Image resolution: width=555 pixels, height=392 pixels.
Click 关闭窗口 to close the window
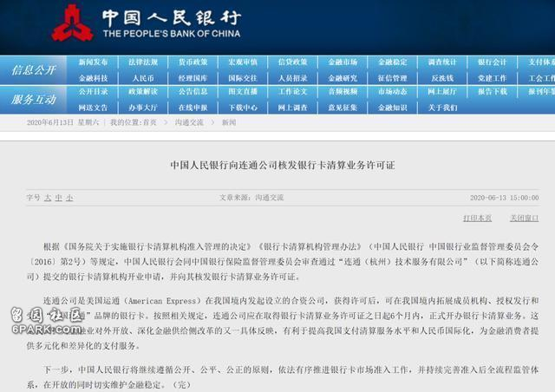pyautogui.click(x=524, y=219)
